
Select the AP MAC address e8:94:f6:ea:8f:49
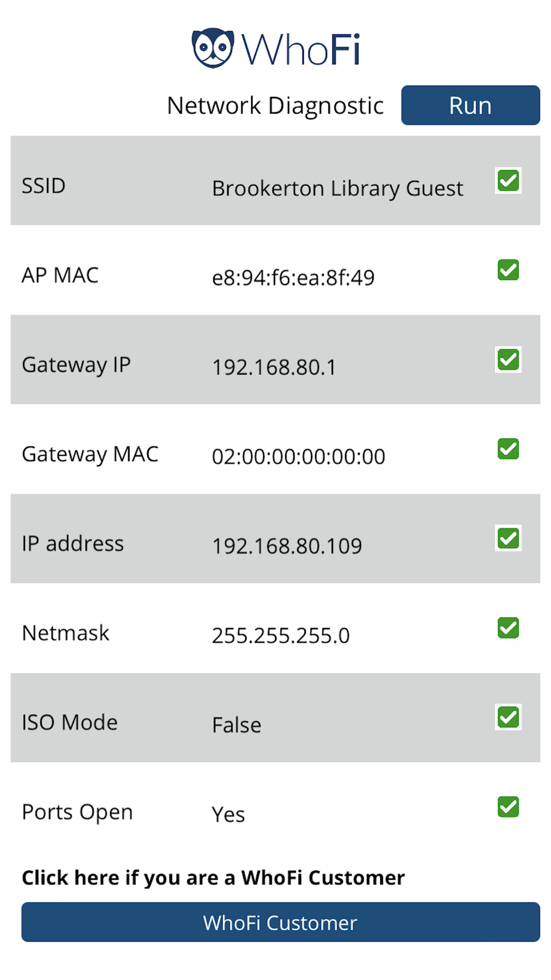click(293, 278)
